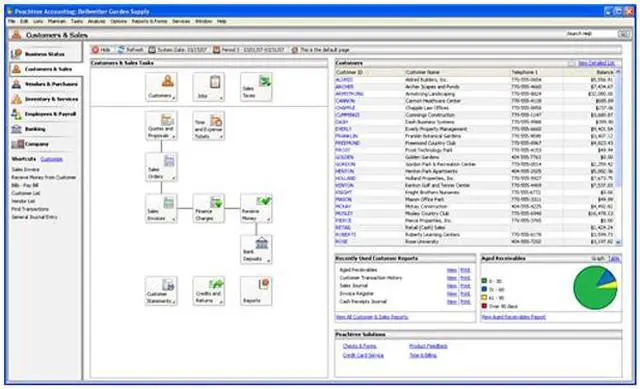Screen dimensions: 640x389
Task: Open the Sales Orders task icon
Action: pos(161,167)
